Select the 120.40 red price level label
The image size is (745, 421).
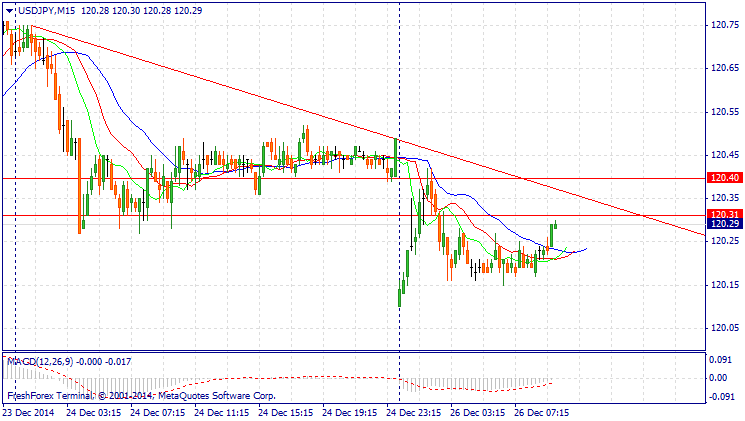(725, 178)
